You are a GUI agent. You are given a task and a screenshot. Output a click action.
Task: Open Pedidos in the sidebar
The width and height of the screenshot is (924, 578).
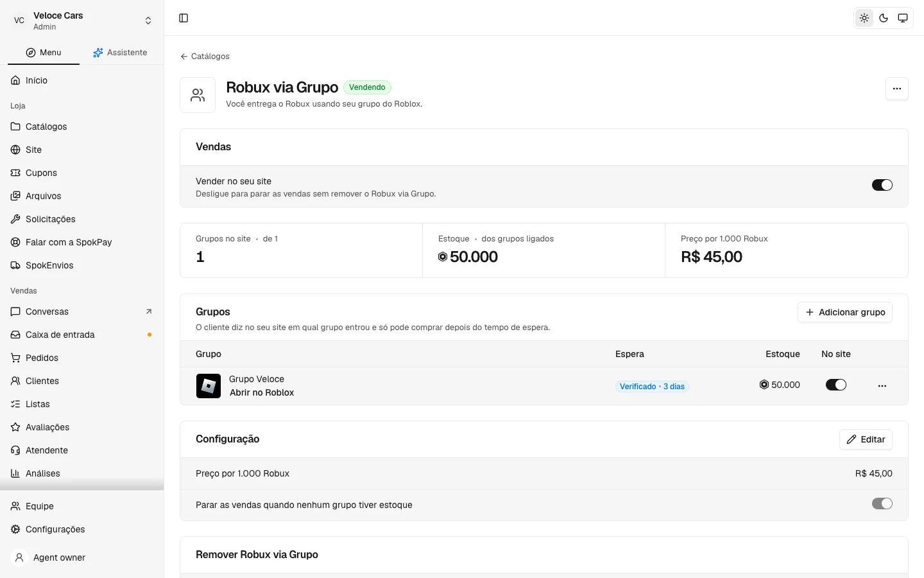coord(82,358)
